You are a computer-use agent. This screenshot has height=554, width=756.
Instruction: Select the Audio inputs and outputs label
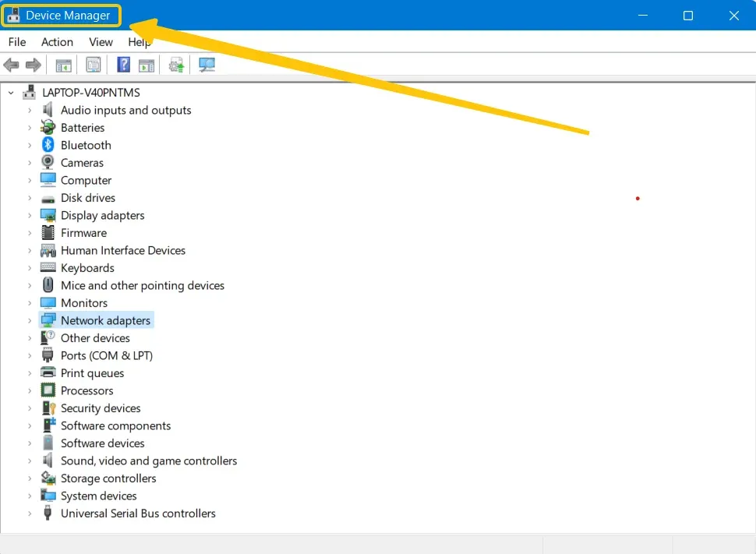click(125, 110)
